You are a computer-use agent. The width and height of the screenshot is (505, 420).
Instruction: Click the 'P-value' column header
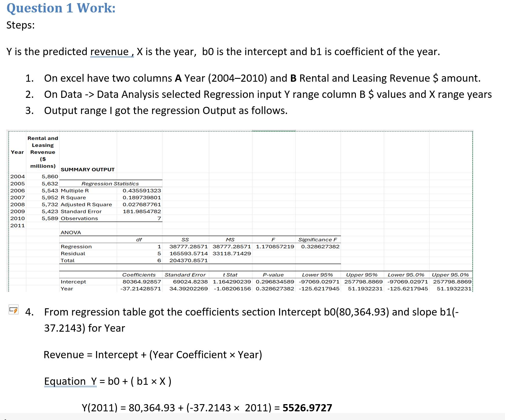pyautogui.click(x=273, y=275)
